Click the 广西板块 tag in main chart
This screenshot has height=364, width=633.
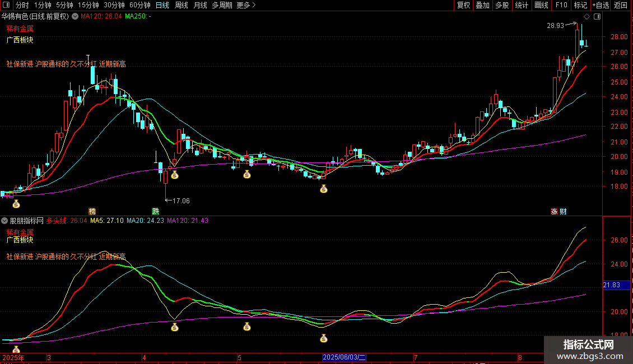click(x=20, y=40)
